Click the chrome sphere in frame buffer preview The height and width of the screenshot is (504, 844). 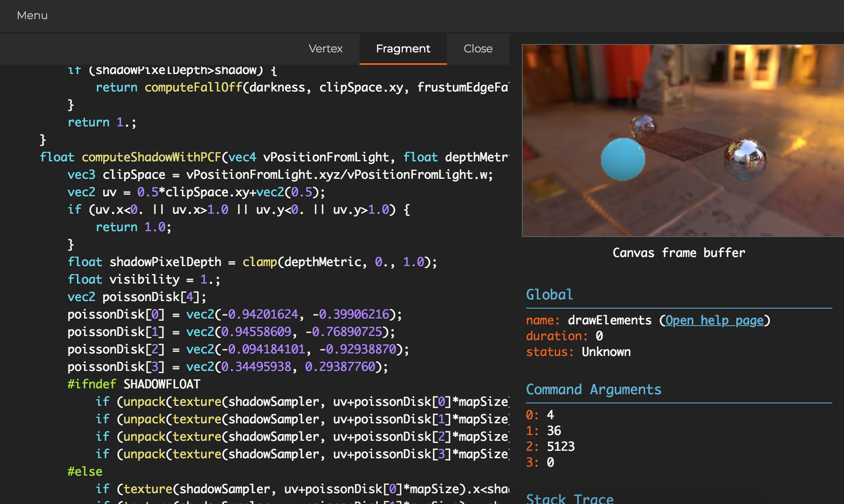[745, 159]
